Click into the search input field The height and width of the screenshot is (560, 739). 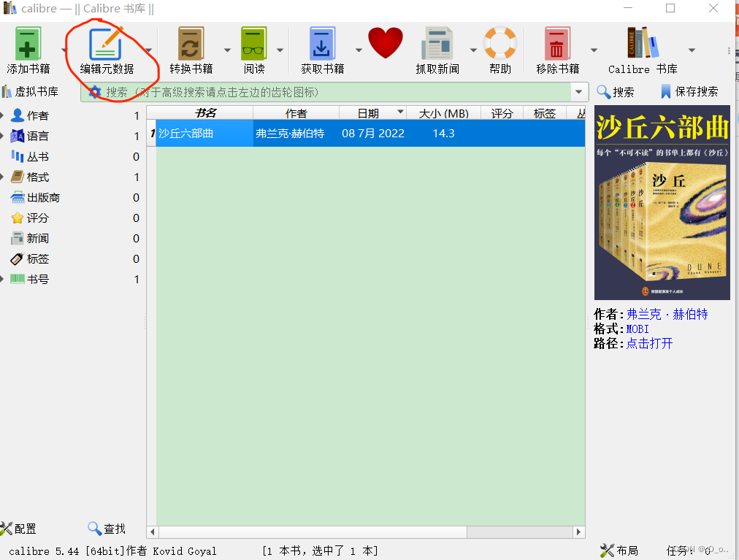334,92
